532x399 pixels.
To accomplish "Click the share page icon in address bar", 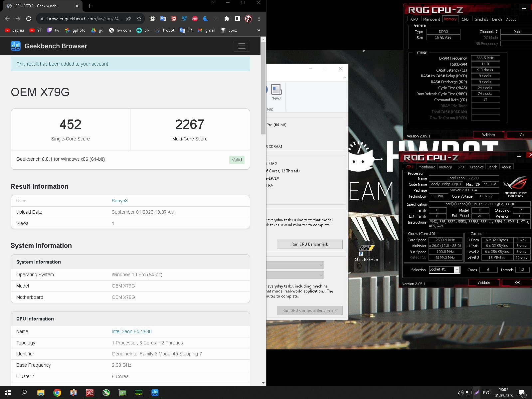I will click(x=128, y=19).
